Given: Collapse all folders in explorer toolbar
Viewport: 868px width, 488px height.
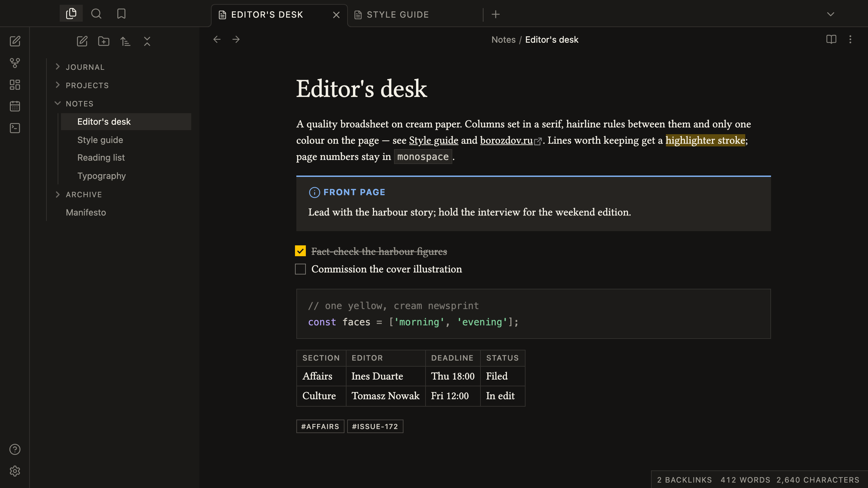Looking at the screenshot, I should tap(147, 41).
